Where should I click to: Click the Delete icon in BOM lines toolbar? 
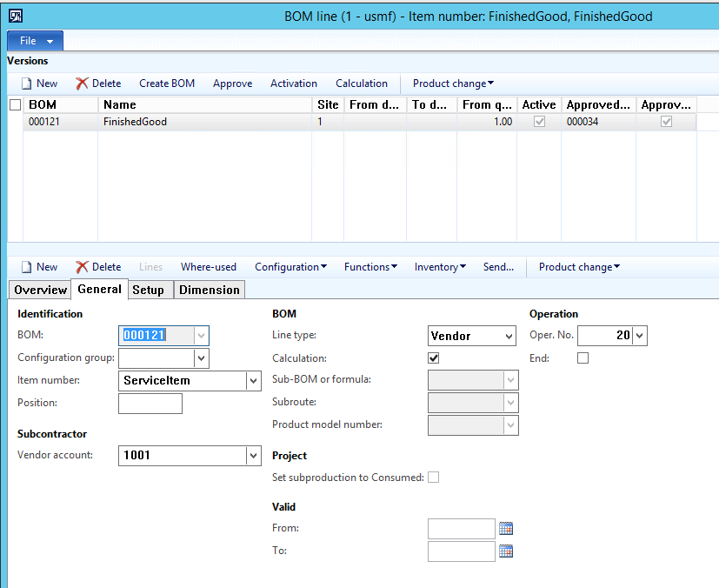(82, 267)
